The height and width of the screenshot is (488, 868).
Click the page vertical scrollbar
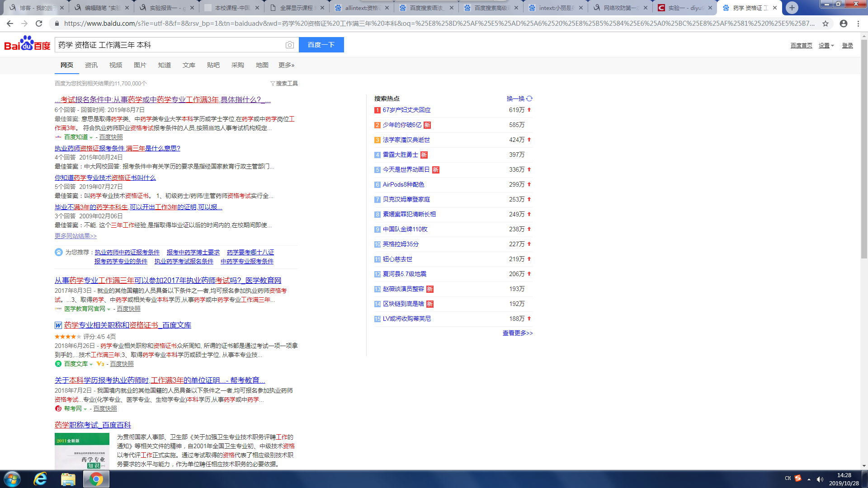[864, 149]
